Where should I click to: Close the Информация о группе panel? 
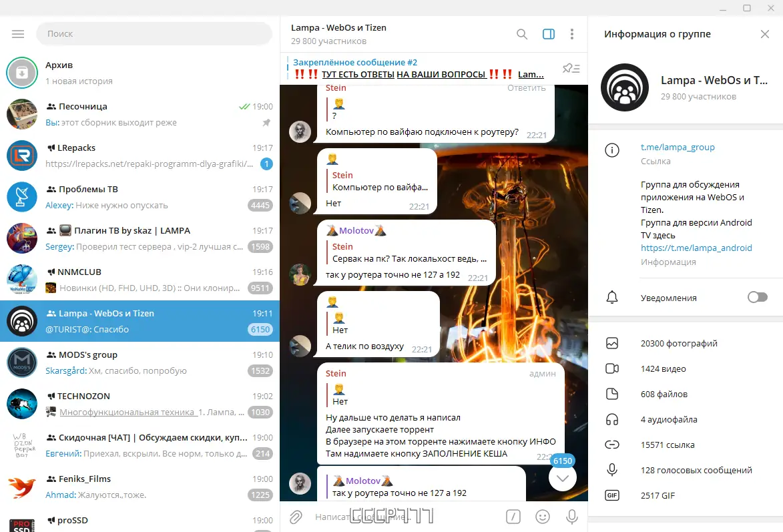[764, 34]
